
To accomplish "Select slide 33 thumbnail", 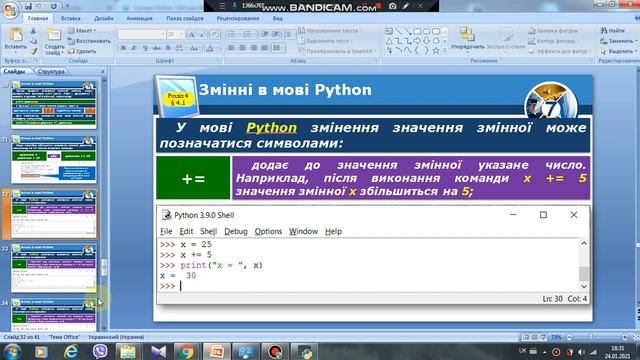I will coord(54,268).
